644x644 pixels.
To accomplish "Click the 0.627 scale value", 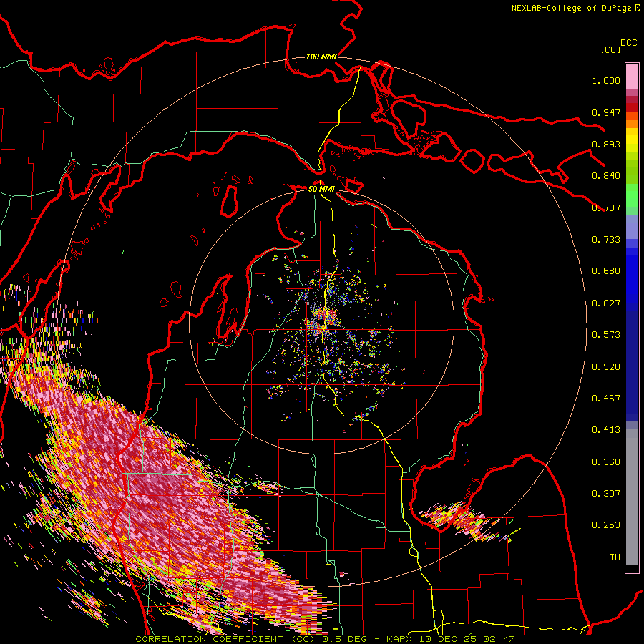I will click(x=606, y=303).
